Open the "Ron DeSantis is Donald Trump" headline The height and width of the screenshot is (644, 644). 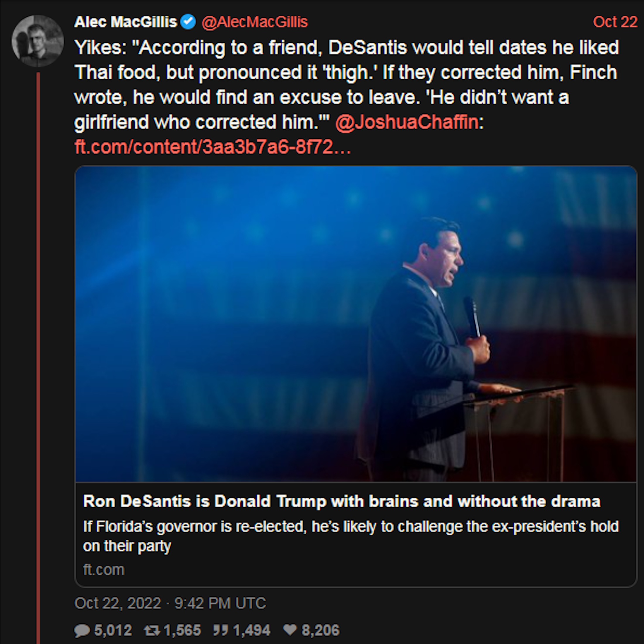(x=342, y=501)
